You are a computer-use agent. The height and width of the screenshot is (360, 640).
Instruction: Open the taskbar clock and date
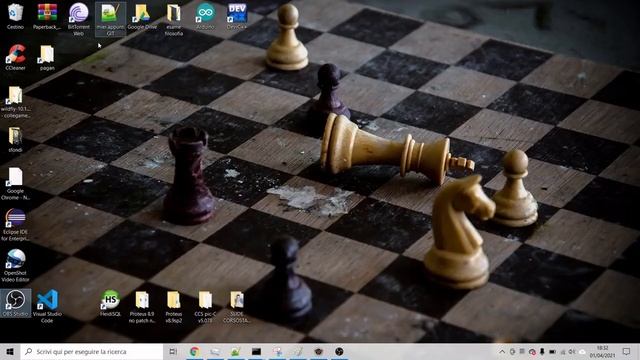click(x=602, y=351)
